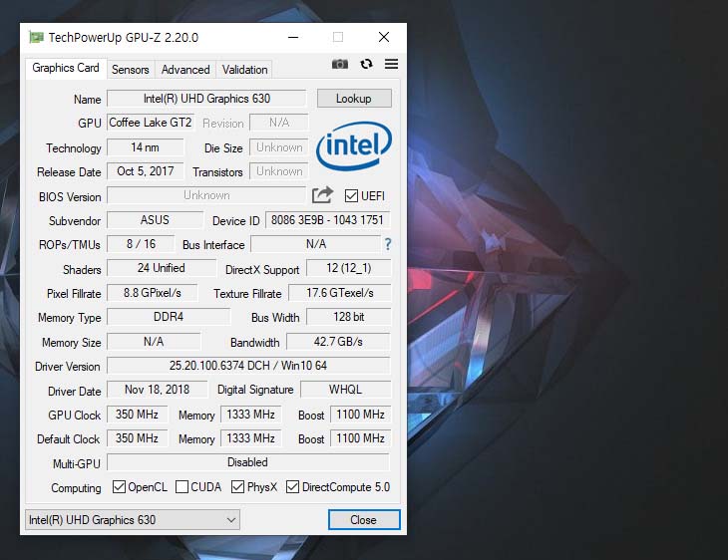The width and height of the screenshot is (728, 560).
Task: Open the Validation tab
Action: pos(244,70)
